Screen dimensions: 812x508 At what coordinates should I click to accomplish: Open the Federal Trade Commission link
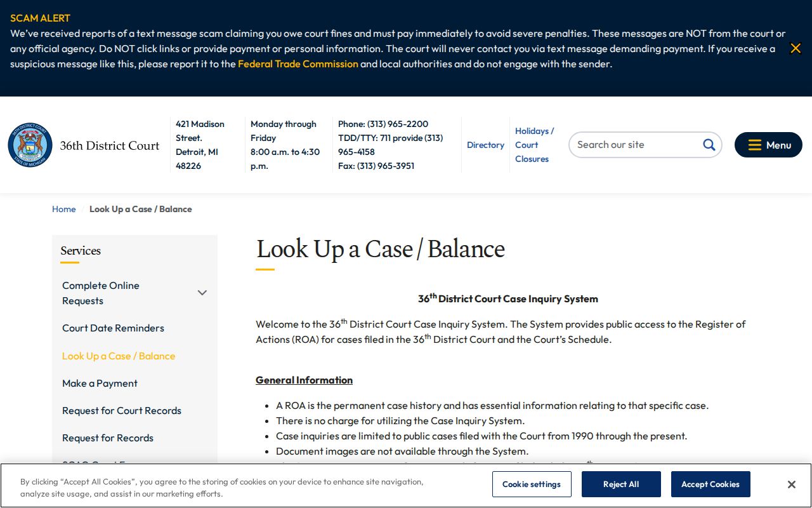click(x=298, y=63)
